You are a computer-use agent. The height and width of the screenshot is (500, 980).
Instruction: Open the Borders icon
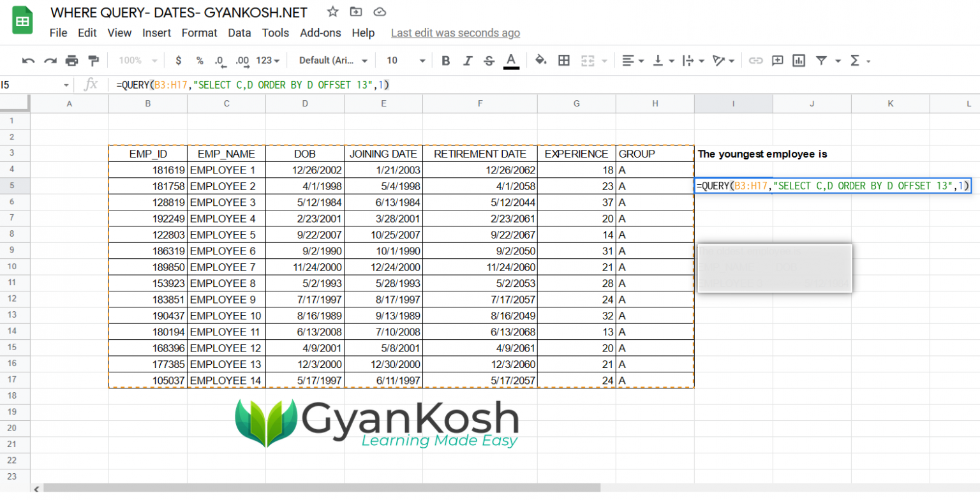[564, 60]
